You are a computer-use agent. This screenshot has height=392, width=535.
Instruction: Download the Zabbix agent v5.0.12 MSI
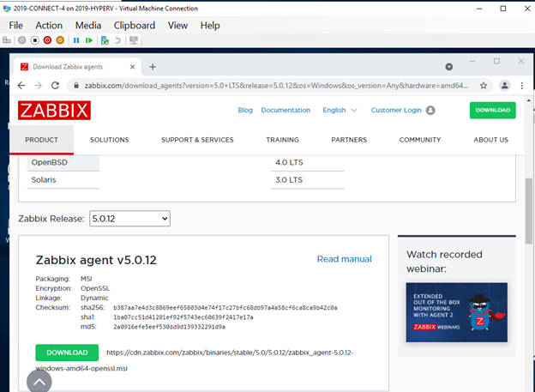click(67, 353)
